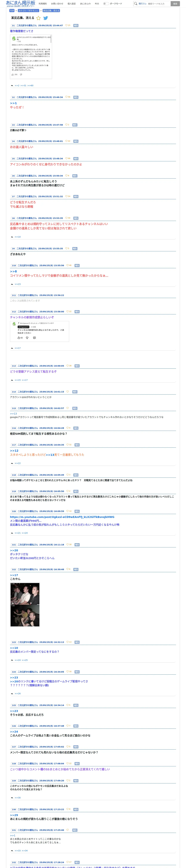Report post 15 with 報告 button

pyautogui.click(x=75, y=408)
